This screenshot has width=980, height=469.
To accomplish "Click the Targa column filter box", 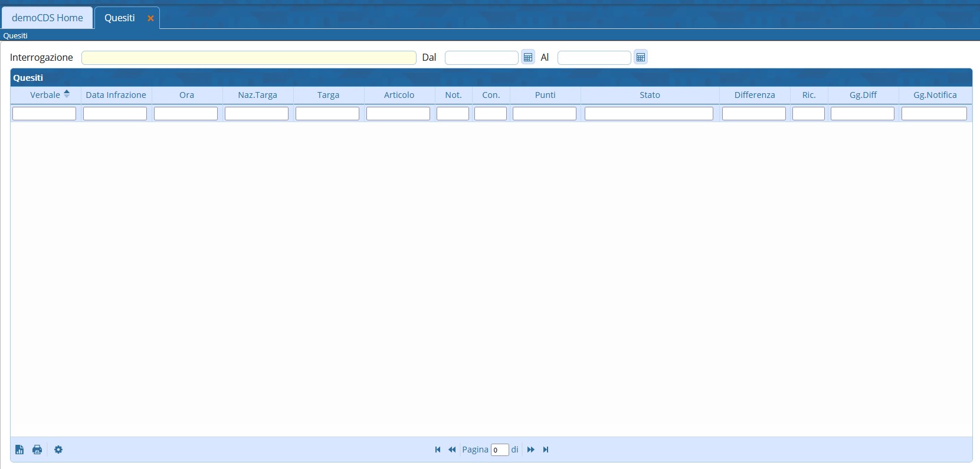I will (x=327, y=113).
